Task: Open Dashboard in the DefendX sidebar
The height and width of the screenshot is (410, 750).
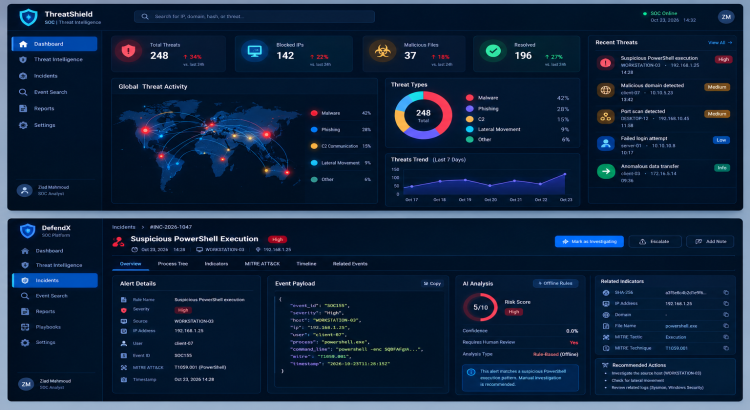Action: point(55,251)
